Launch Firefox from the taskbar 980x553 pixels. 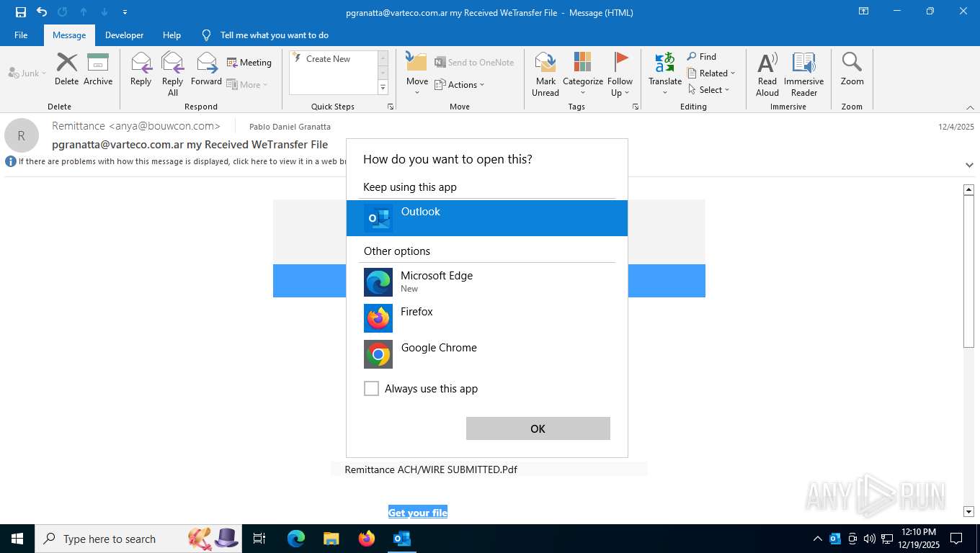[x=367, y=539]
